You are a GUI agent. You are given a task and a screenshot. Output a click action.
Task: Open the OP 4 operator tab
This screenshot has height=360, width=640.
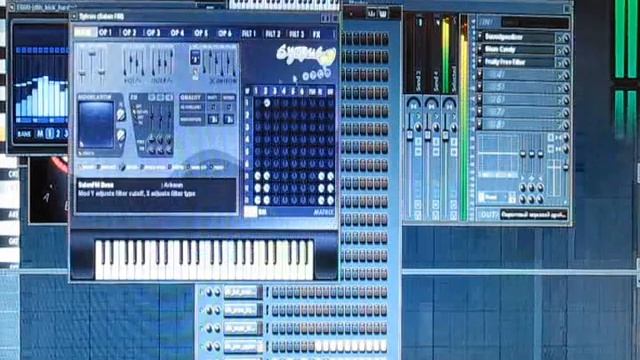[177, 33]
